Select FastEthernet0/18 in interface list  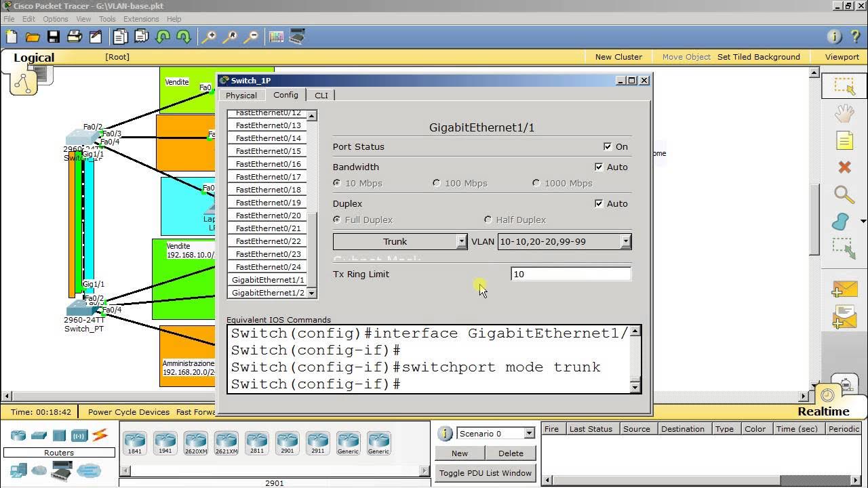(268, 190)
